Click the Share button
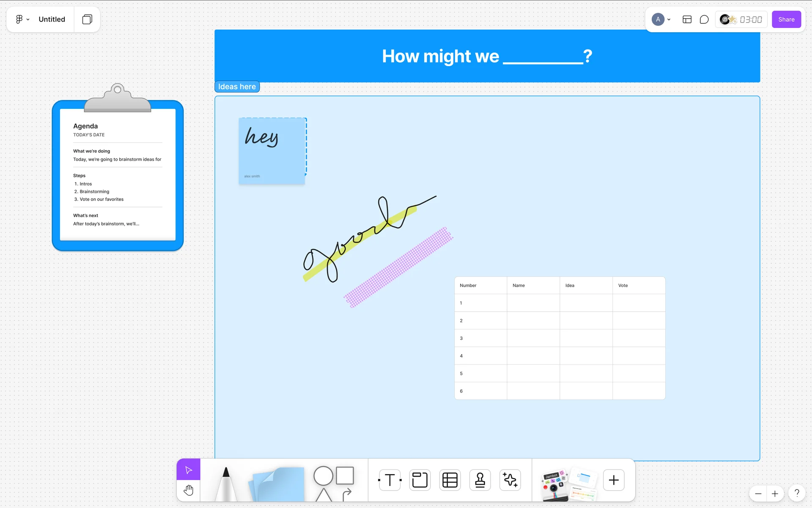This screenshot has width=812, height=508. tap(786, 19)
